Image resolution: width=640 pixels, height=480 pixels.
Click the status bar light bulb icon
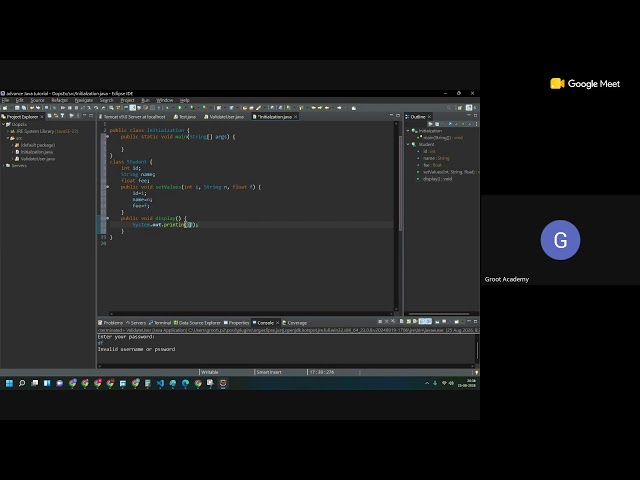coord(476,372)
